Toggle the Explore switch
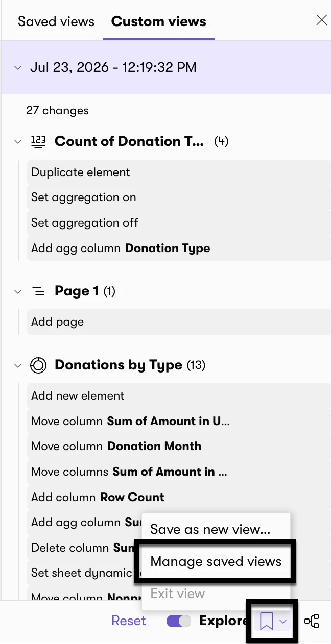Screen dimensions: 331x644 178,621
